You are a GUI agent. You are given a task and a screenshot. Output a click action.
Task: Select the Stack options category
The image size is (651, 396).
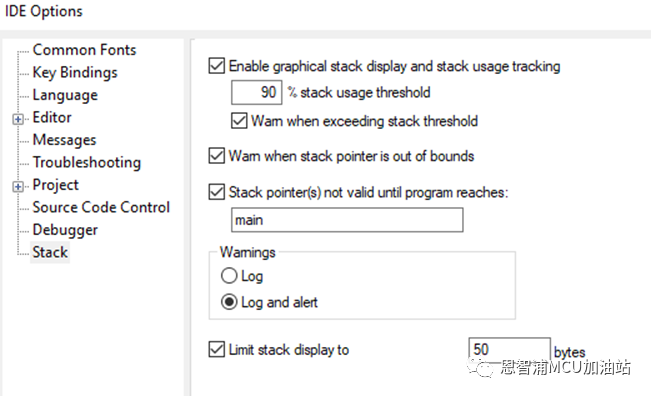pyautogui.click(x=50, y=252)
